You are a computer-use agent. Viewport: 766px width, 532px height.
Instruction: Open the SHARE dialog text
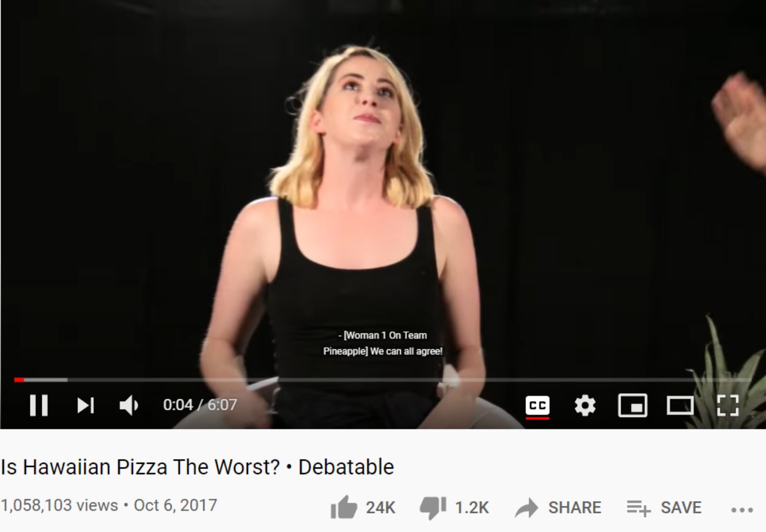pyautogui.click(x=574, y=508)
